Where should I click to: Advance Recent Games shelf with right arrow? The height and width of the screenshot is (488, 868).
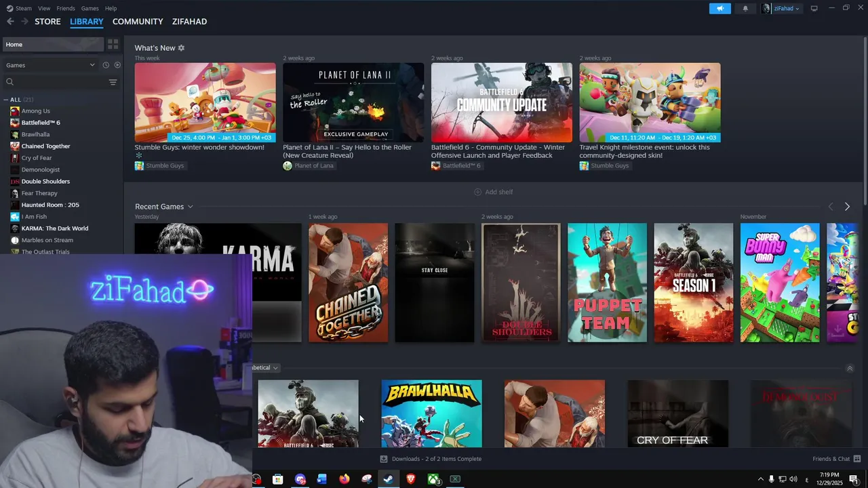847,207
